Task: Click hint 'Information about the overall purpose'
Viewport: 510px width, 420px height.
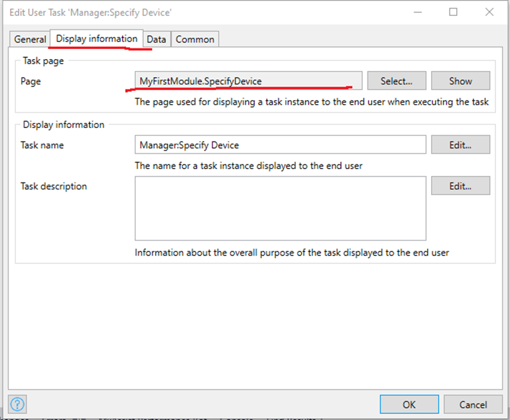Action: tap(292, 253)
